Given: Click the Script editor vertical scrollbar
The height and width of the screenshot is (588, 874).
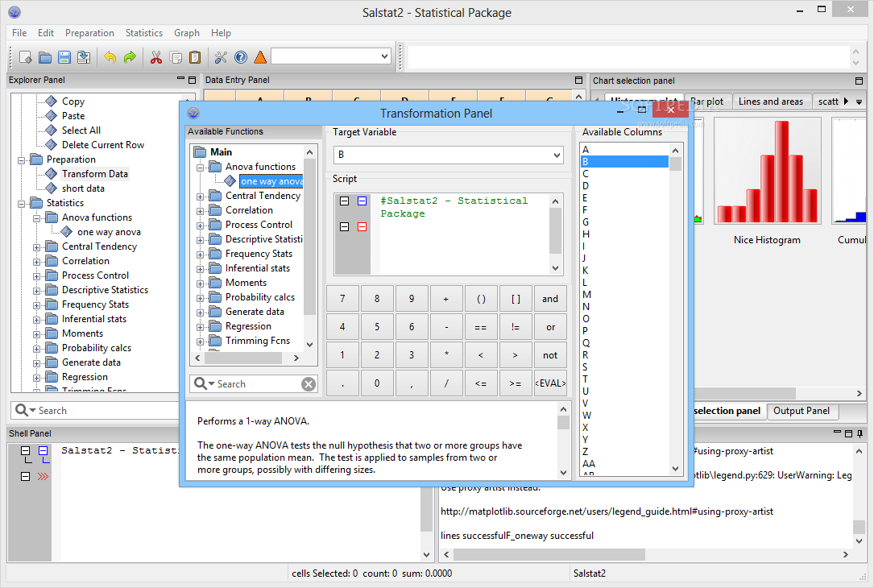Looking at the screenshot, I should (x=555, y=234).
